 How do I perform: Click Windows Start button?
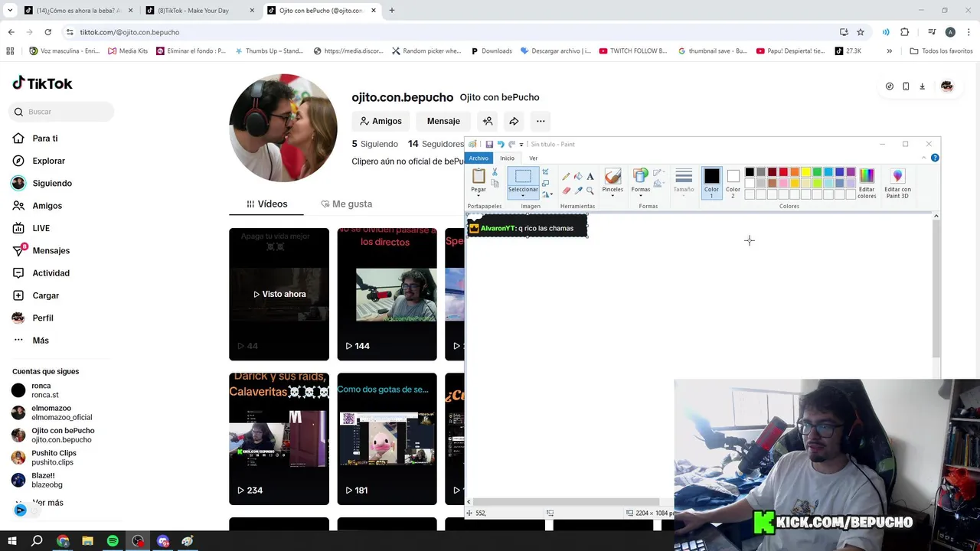tap(12, 541)
